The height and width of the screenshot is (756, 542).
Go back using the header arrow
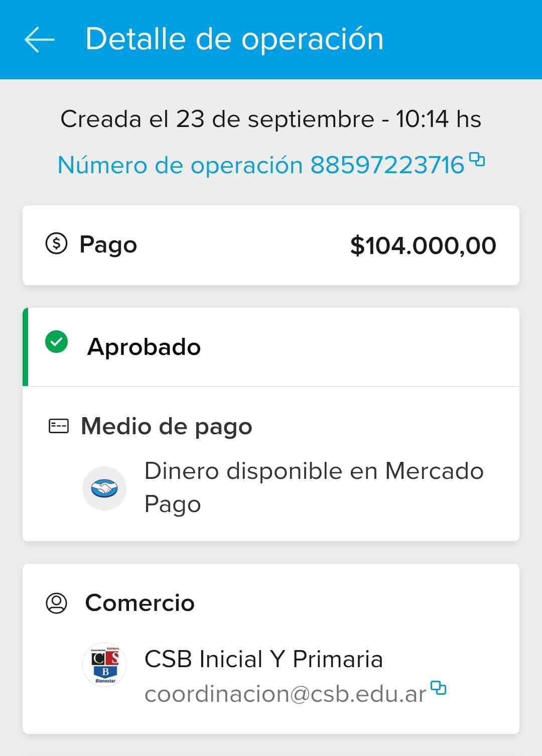click(x=39, y=40)
